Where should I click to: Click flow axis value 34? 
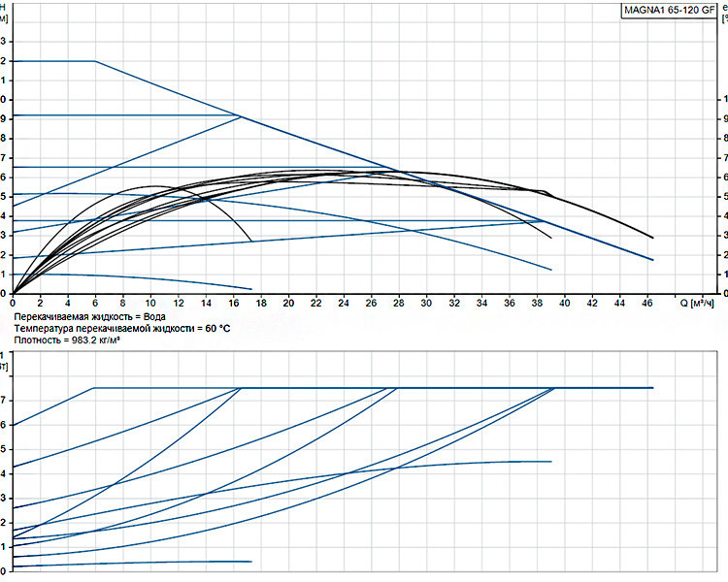coord(481,303)
